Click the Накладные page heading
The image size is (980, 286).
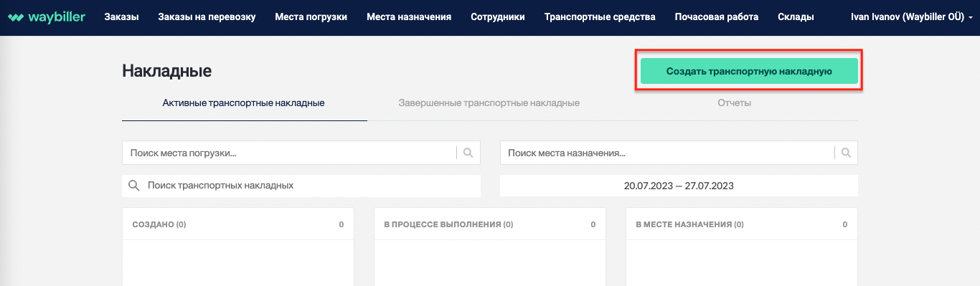coord(166,71)
